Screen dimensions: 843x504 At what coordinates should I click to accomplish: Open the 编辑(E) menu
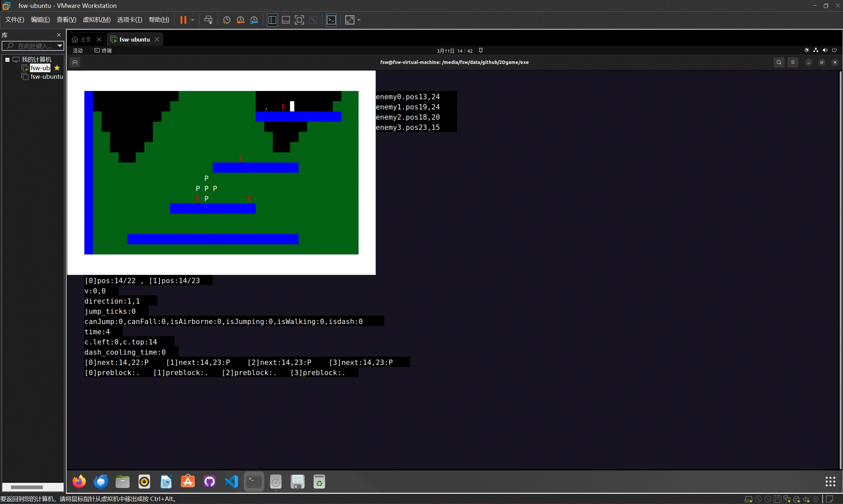[x=40, y=20]
